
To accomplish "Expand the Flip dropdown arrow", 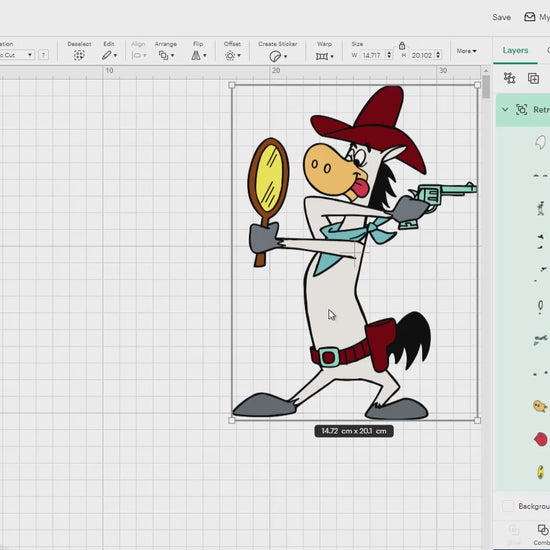I will pos(205,56).
